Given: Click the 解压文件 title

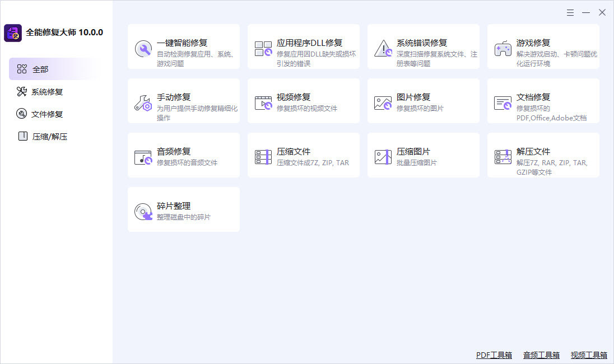Looking at the screenshot, I should click(x=533, y=151).
